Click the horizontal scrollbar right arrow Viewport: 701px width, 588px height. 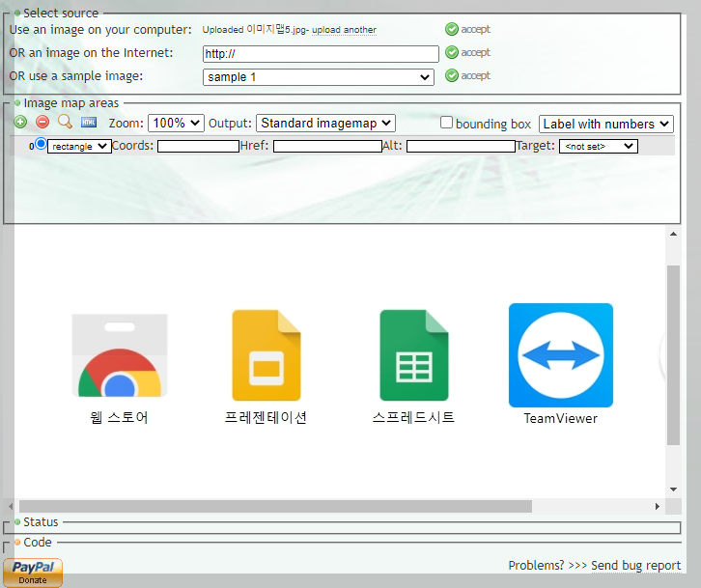658,506
